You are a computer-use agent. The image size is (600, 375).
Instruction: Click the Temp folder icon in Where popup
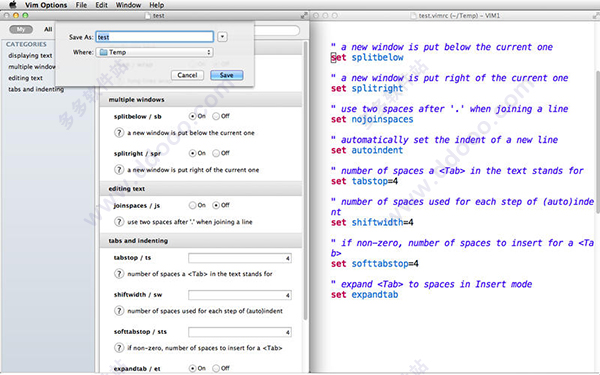103,52
